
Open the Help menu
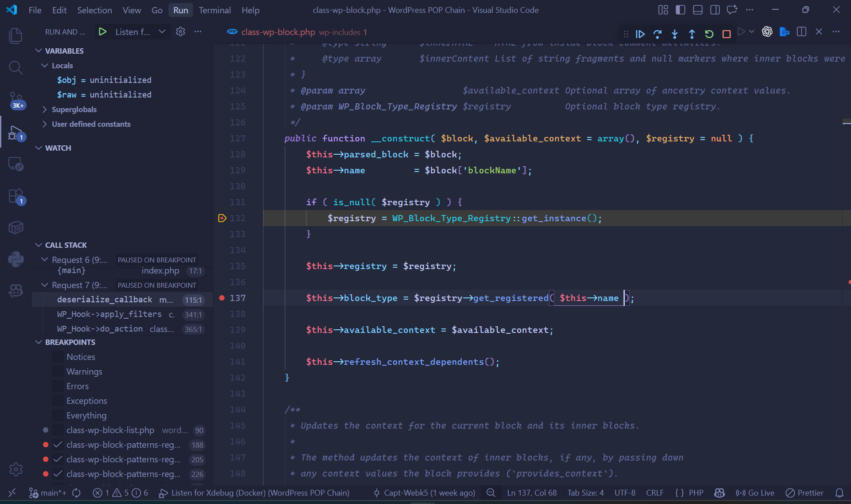click(251, 10)
